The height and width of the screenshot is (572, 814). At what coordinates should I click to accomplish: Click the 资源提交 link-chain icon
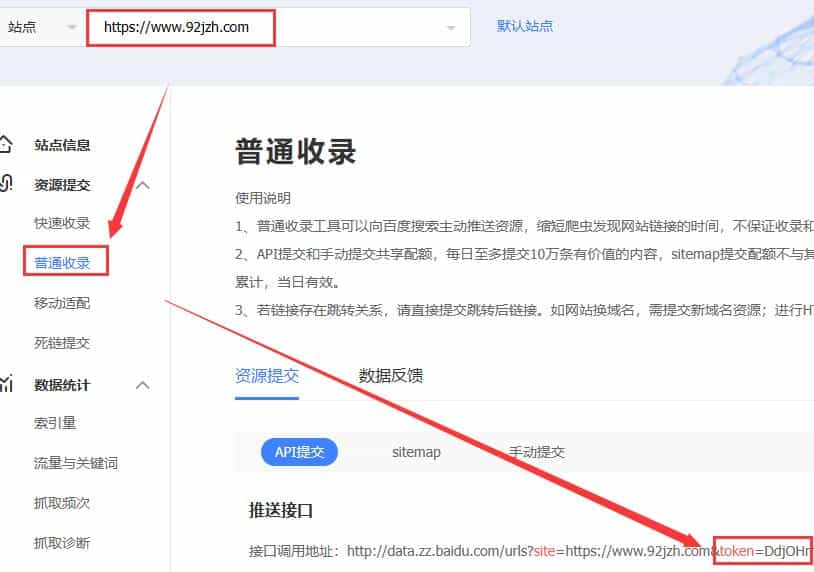pyautogui.click(x=6, y=184)
